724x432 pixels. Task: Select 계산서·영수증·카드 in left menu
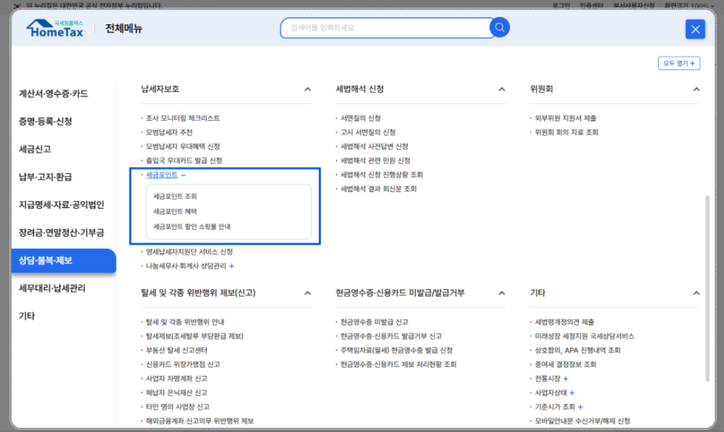click(53, 94)
